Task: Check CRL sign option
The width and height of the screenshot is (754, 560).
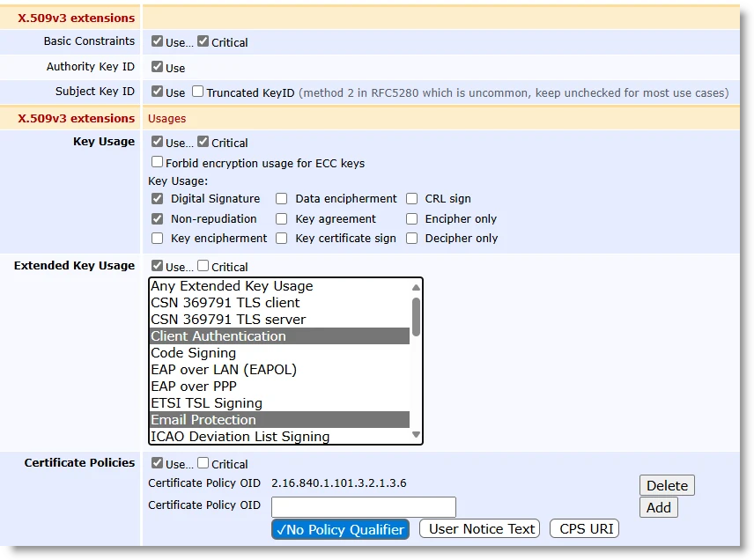Action: (411, 198)
